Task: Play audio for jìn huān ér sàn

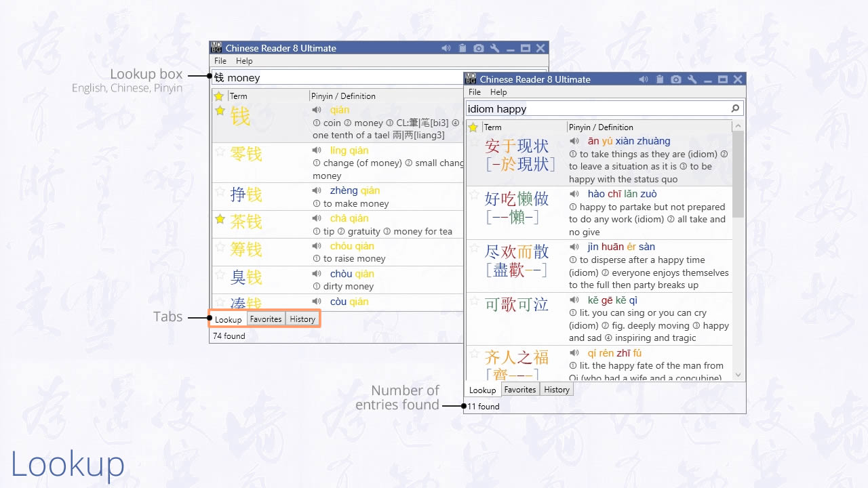Action: click(574, 247)
